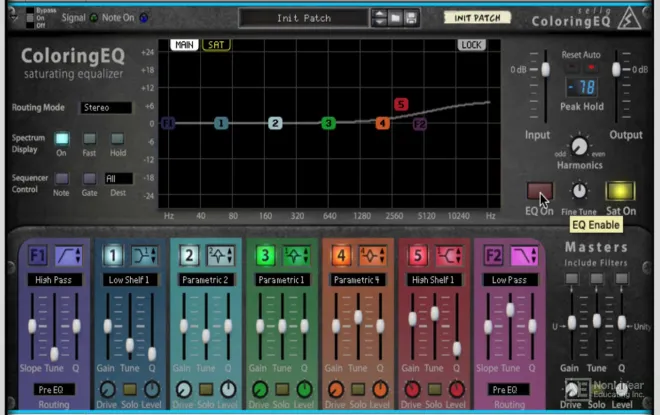This screenshot has width=660, height=415.
Task: Open band F2 filter shape selector
Action: 524,255
